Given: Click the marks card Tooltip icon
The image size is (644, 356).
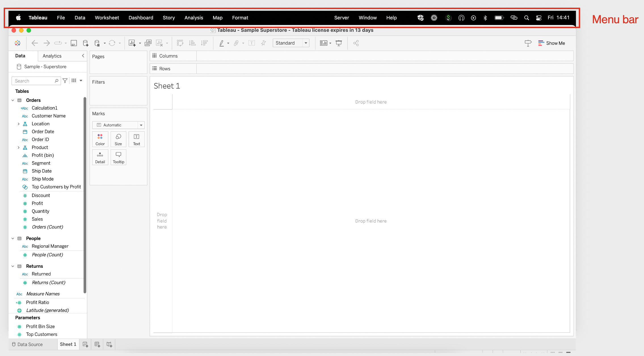Looking at the screenshot, I should 118,157.
